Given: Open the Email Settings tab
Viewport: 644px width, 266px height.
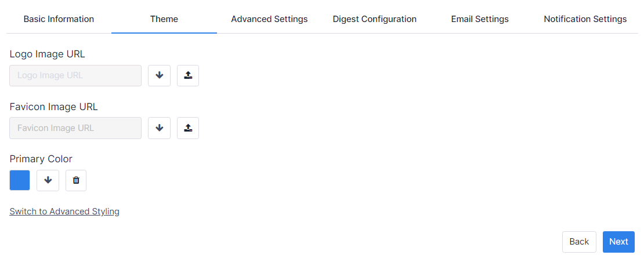Looking at the screenshot, I should (480, 19).
